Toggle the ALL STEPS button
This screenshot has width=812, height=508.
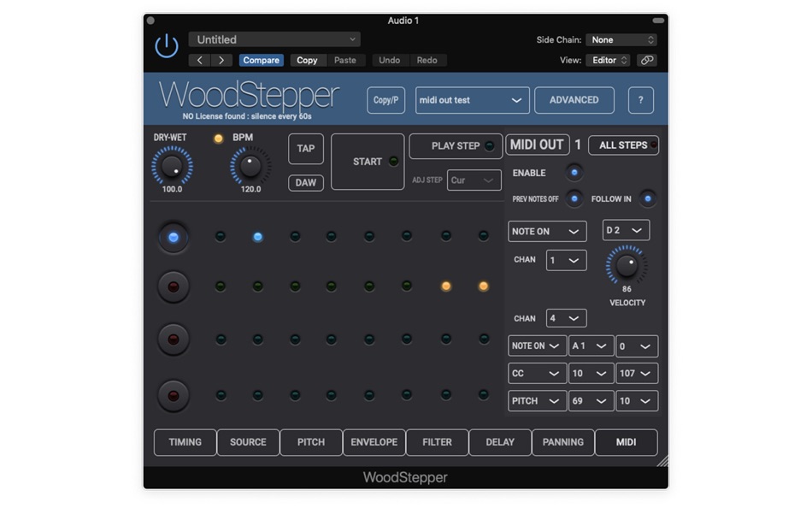[623, 145]
